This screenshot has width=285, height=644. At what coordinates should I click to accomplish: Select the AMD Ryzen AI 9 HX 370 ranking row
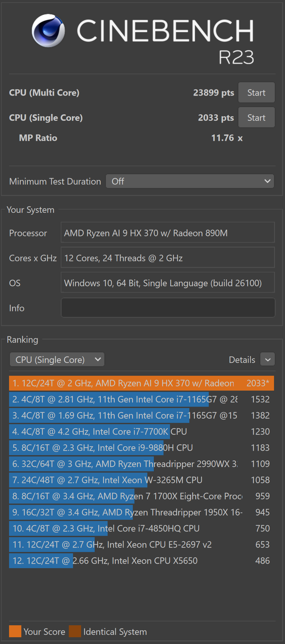pos(141,383)
